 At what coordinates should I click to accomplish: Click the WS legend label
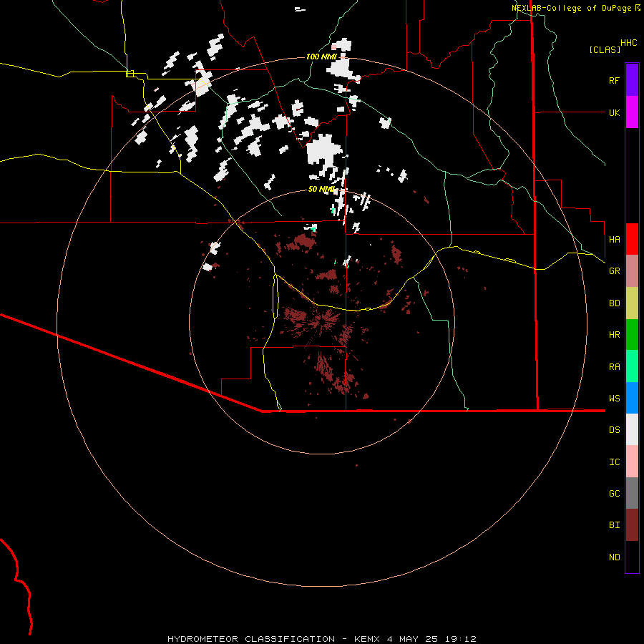[x=614, y=399]
